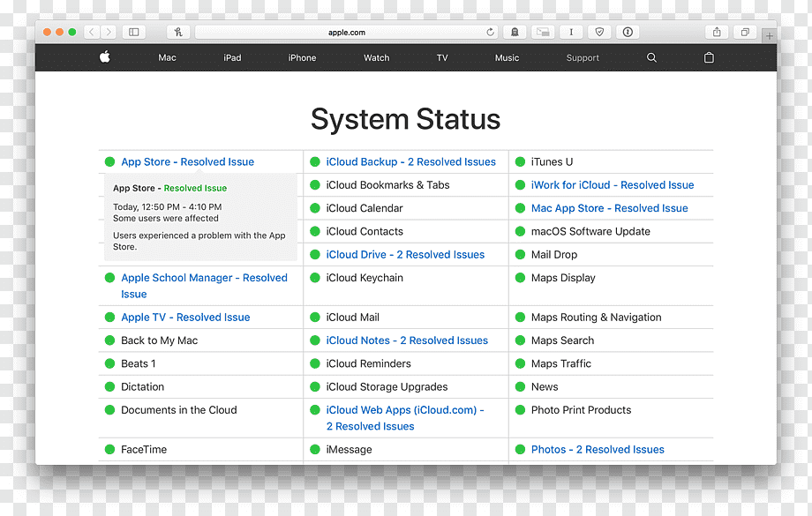Open a new tab with plus button
The height and width of the screenshot is (516, 812).
(770, 35)
